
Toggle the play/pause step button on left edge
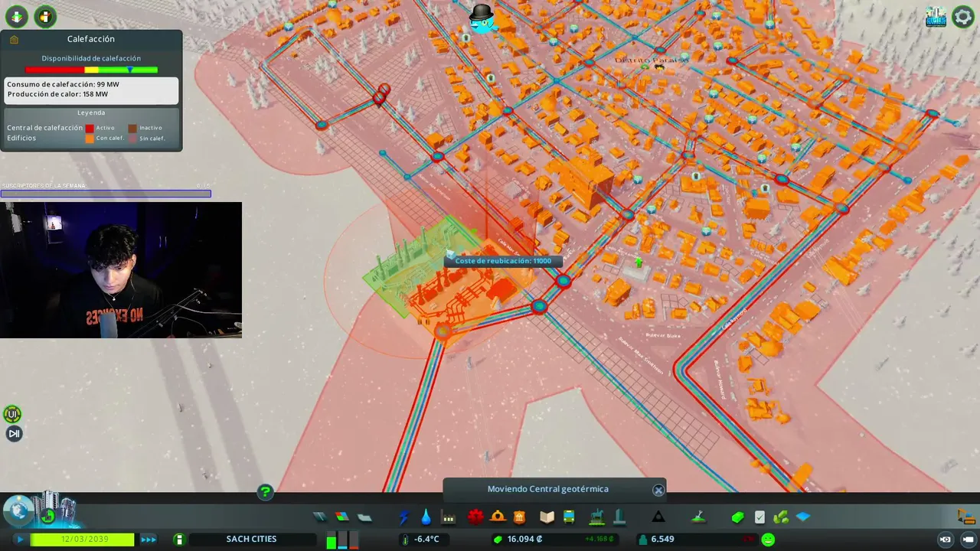point(14,434)
